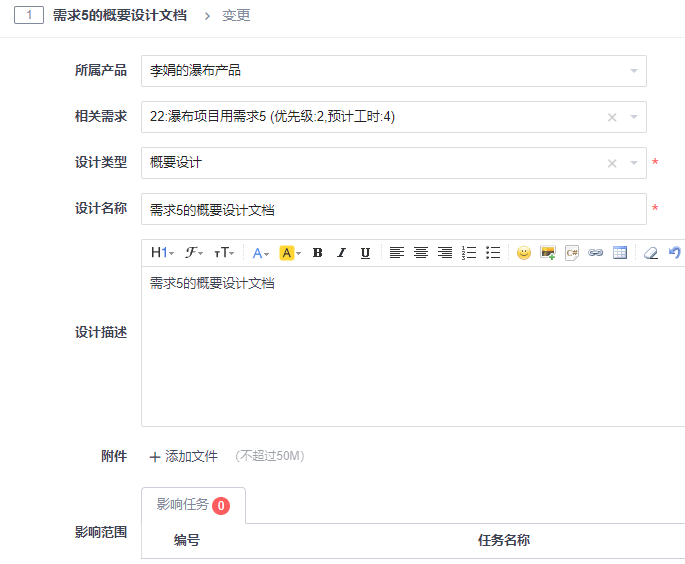Toggle bold formatting
The height and width of the screenshot is (564, 685).
click(x=318, y=253)
